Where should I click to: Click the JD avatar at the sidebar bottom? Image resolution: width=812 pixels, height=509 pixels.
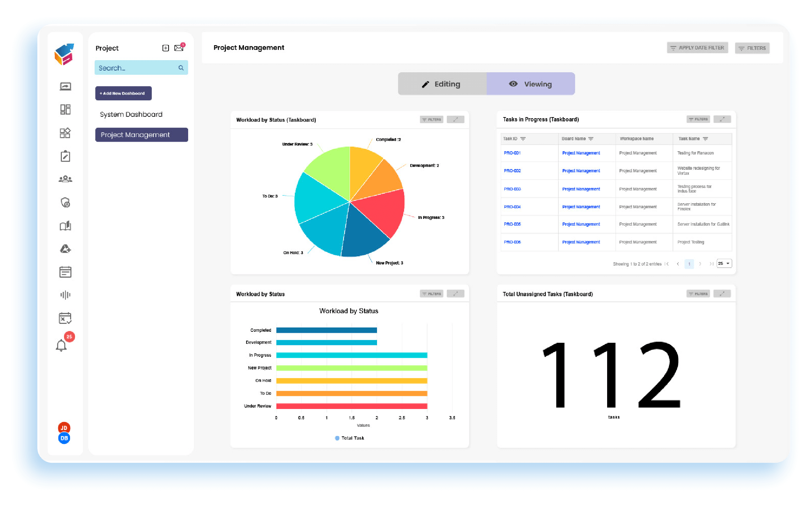[64, 427]
